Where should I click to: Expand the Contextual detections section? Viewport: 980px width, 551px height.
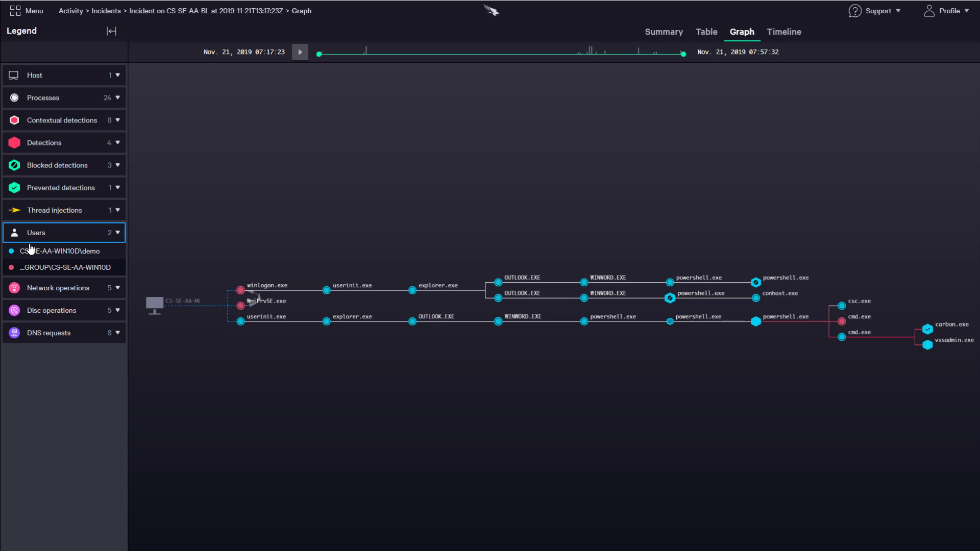118,120
